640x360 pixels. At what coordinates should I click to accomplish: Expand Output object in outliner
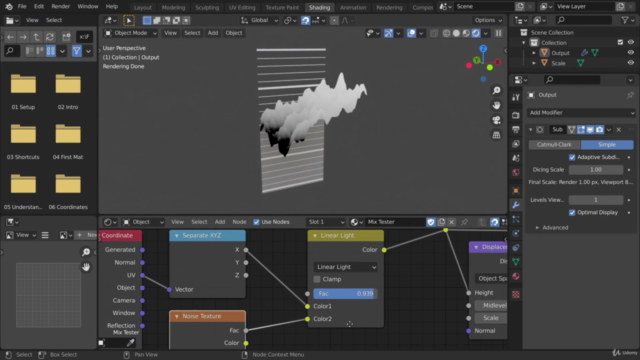tap(534, 53)
